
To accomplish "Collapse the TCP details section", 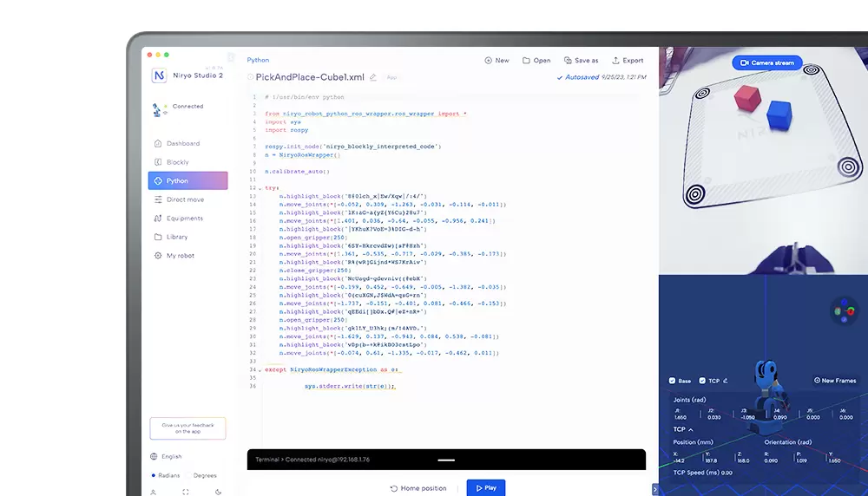I will [691, 429].
